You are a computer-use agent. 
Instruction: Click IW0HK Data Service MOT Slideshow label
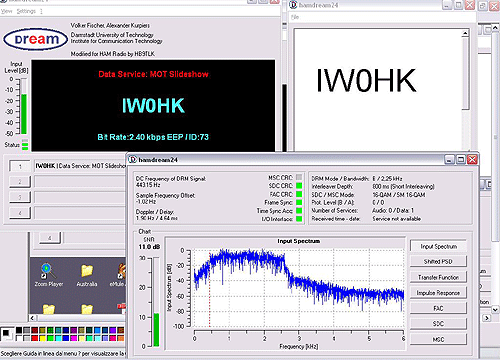point(80,166)
